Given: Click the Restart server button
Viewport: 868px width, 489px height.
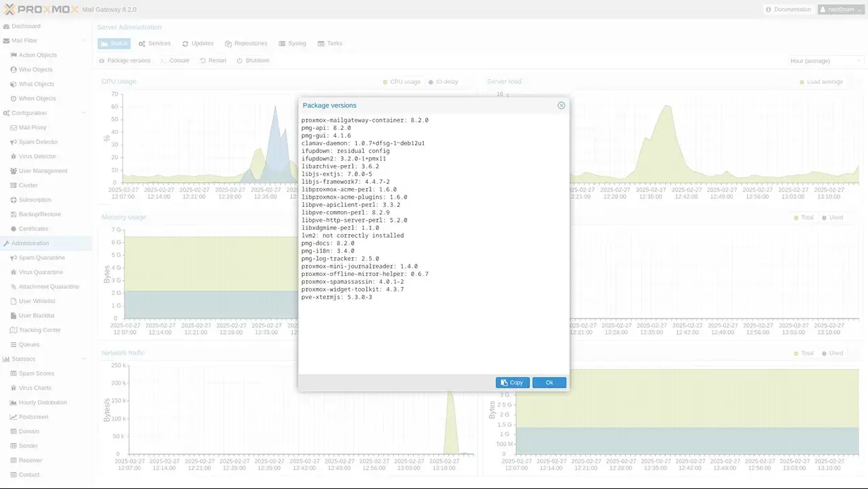Looking at the screenshot, I should point(213,61).
